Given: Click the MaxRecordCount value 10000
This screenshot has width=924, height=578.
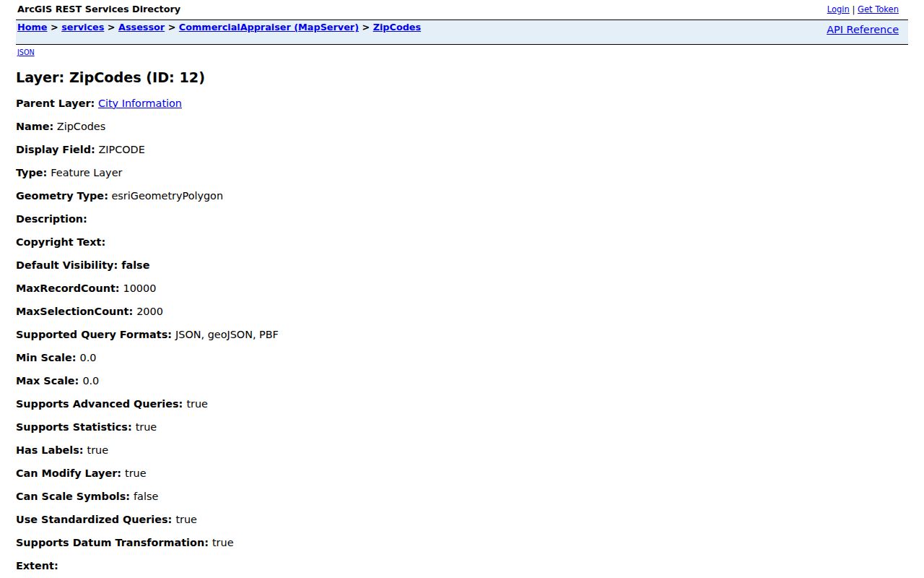Looking at the screenshot, I should (x=139, y=288).
